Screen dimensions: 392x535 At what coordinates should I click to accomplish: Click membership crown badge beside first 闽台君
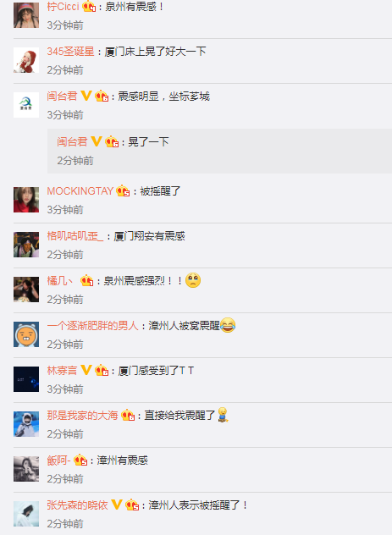[x=102, y=97]
